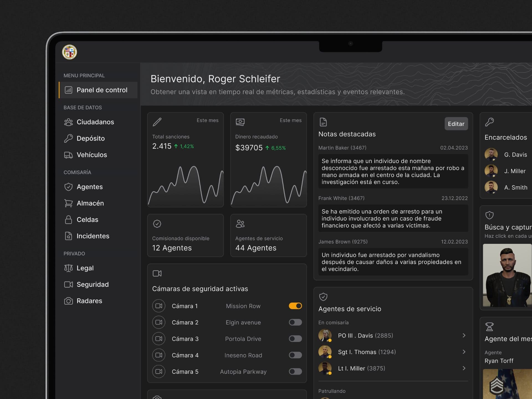Click the camera icon beside Cámara 1
This screenshot has width=532, height=399.
coord(159,306)
